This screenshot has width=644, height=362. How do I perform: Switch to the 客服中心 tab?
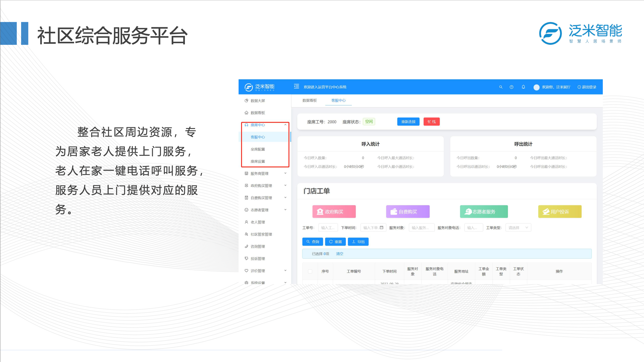point(338,100)
